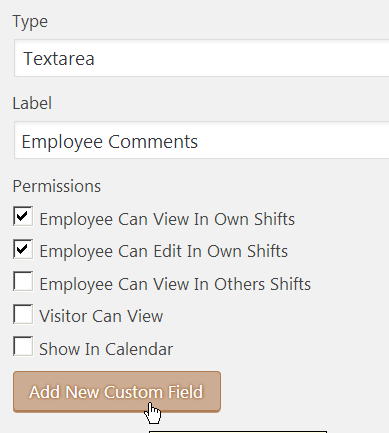This screenshot has height=433, width=389.
Task: Click the 'Employee Can Edit In Own Shifts' label text
Action: click(163, 251)
